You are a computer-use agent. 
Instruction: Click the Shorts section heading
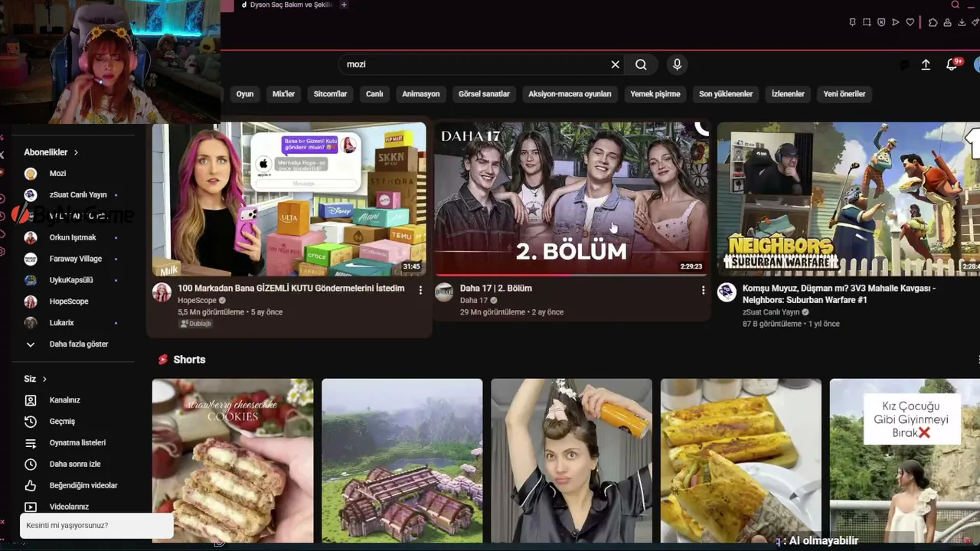(x=189, y=360)
